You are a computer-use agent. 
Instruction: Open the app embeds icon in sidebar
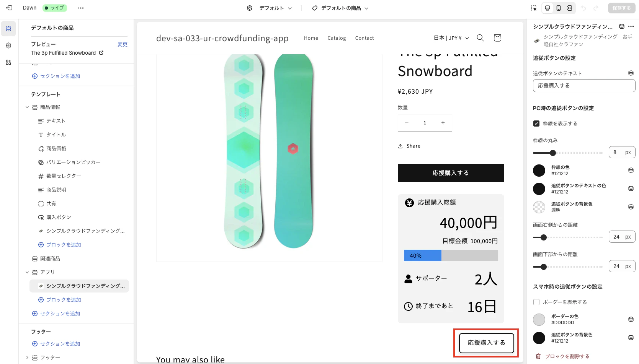click(x=8, y=62)
